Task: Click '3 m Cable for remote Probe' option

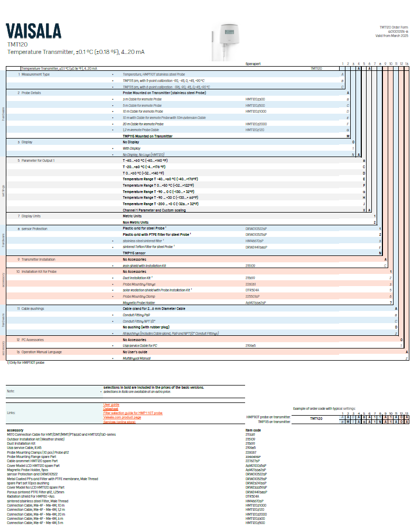Action: (x=142, y=99)
